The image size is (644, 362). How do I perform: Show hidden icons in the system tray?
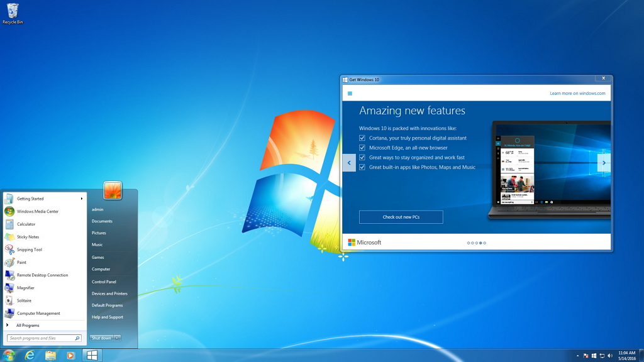[578, 356]
